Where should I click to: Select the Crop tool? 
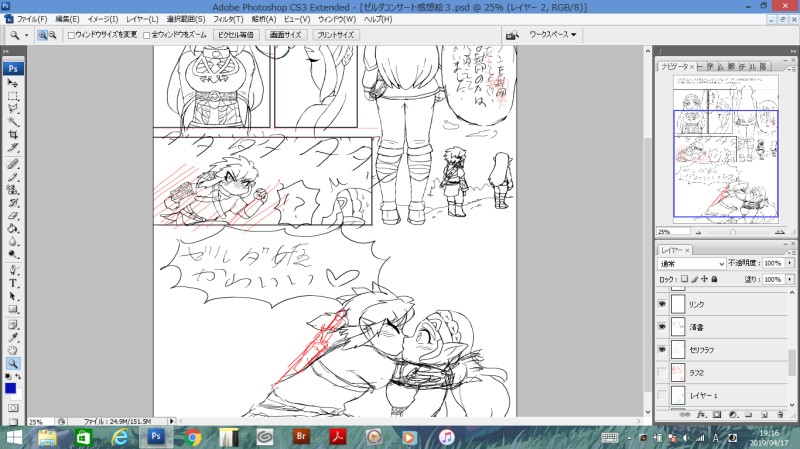click(x=13, y=134)
